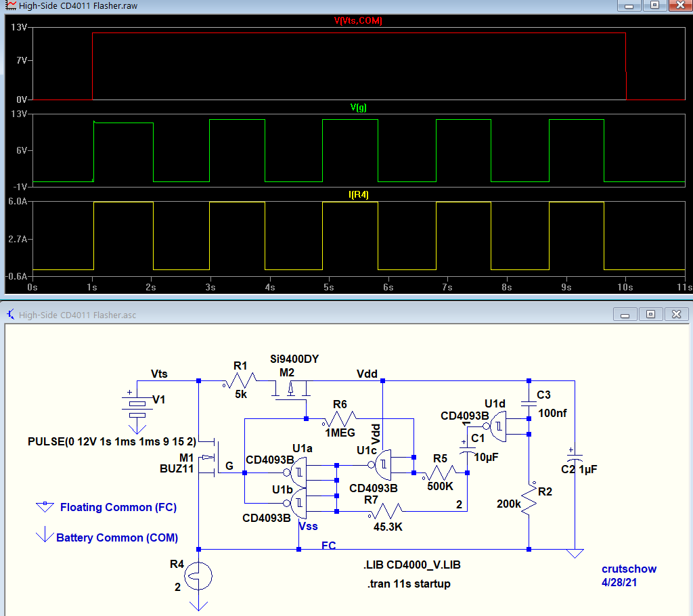Click the 4/28/21 date text

click(619, 582)
